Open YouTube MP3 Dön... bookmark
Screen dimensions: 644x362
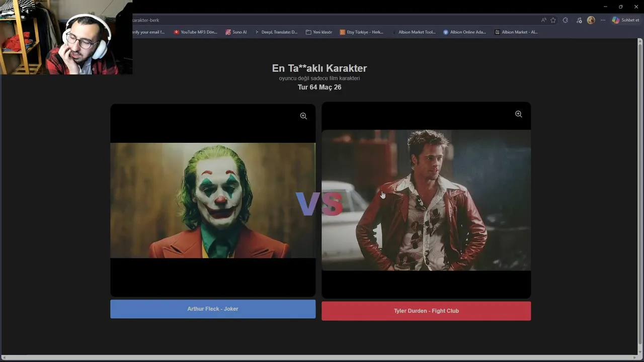pyautogui.click(x=195, y=32)
